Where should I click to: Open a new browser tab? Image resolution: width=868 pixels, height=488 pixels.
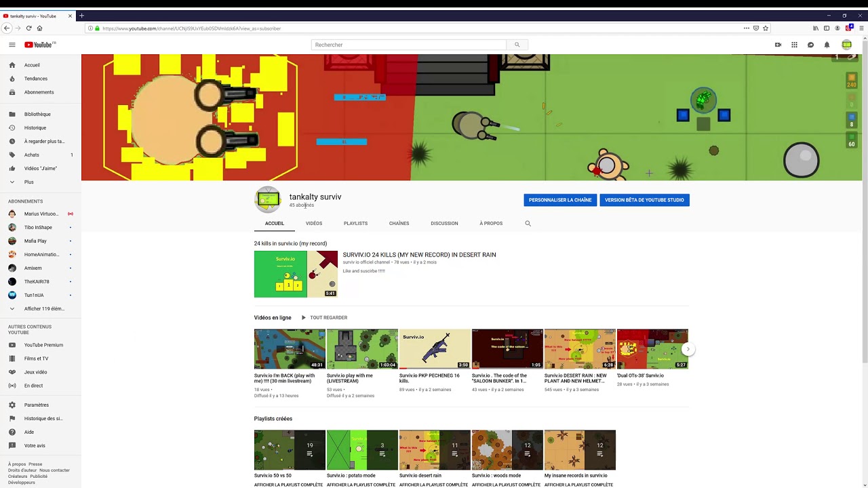(x=81, y=16)
